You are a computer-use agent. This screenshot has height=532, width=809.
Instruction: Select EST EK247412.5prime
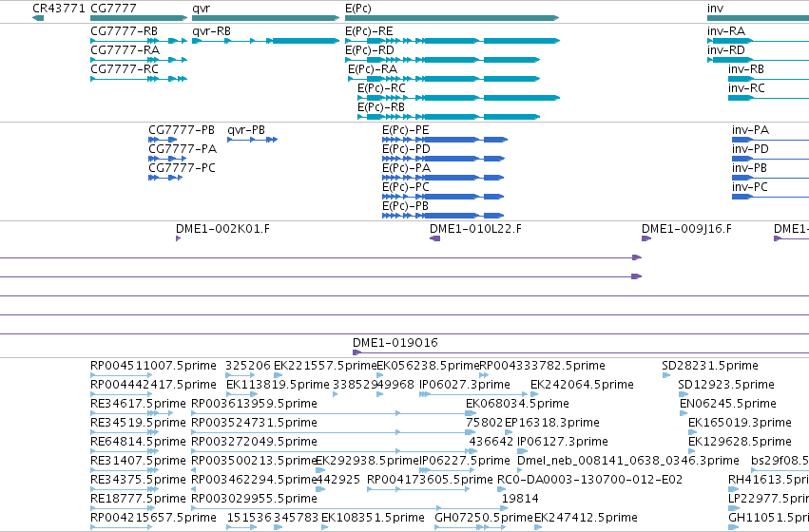[x=586, y=519]
